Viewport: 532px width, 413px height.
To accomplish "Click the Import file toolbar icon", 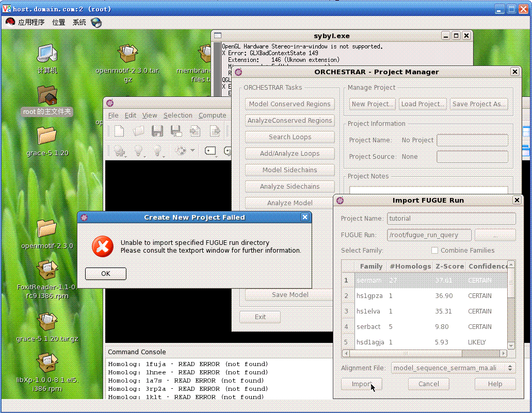I will click(x=195, y=131).
